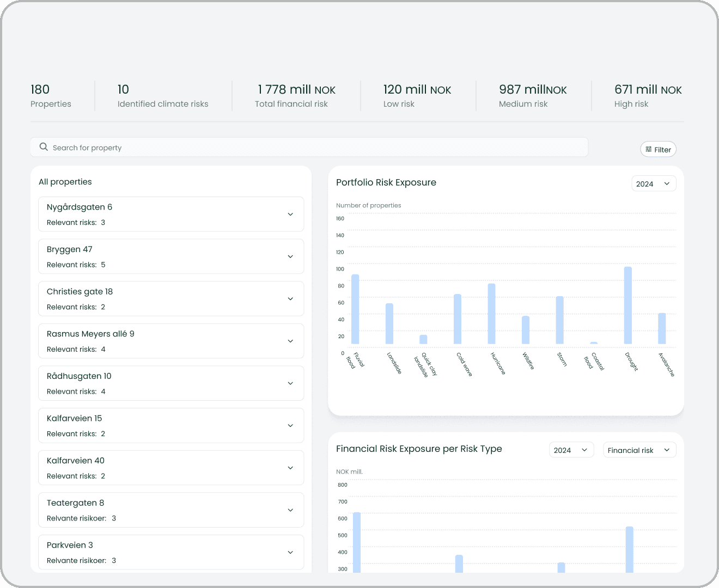
Task: Click the 987 mill NOK Medium risk figure
Action: pos(533,96)
